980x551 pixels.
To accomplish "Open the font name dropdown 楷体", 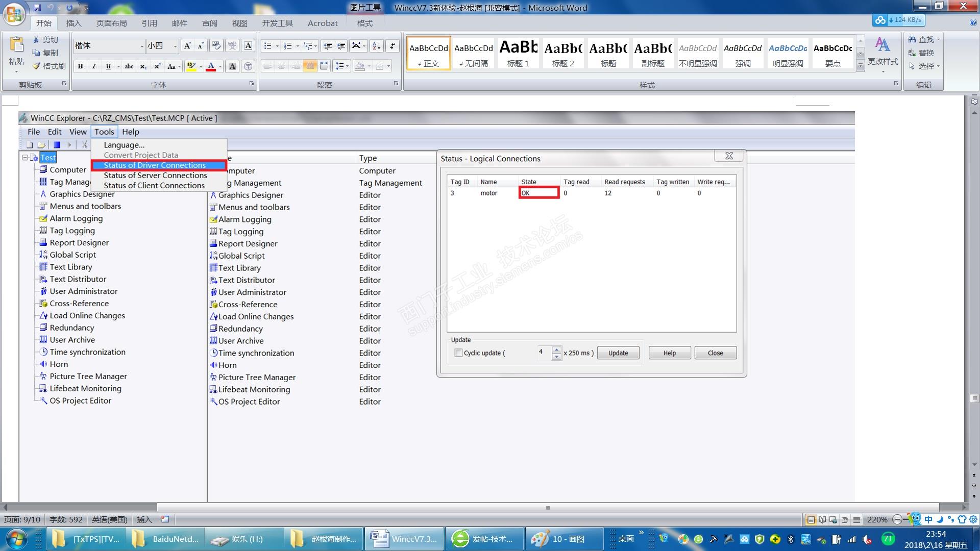I will pyautogui.click(x=142, y=46).
